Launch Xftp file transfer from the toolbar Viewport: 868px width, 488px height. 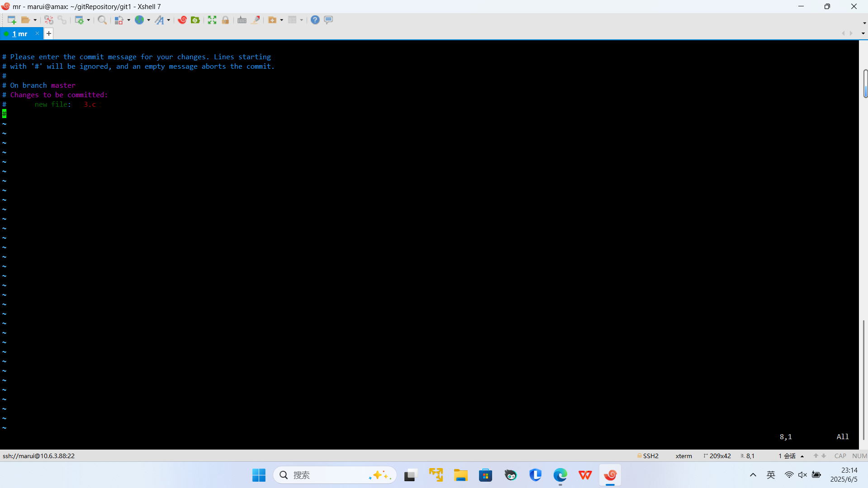point(195,20)
